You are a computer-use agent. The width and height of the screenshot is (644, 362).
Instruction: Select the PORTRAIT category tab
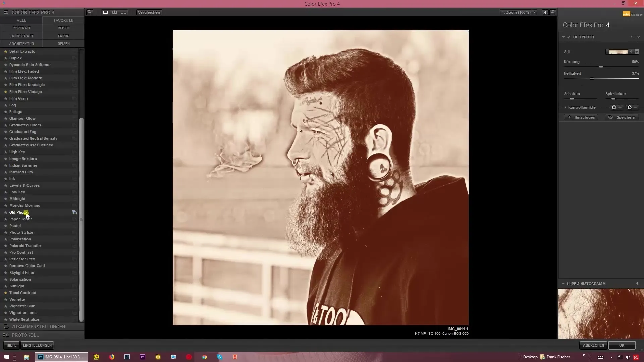click(21, 28)
